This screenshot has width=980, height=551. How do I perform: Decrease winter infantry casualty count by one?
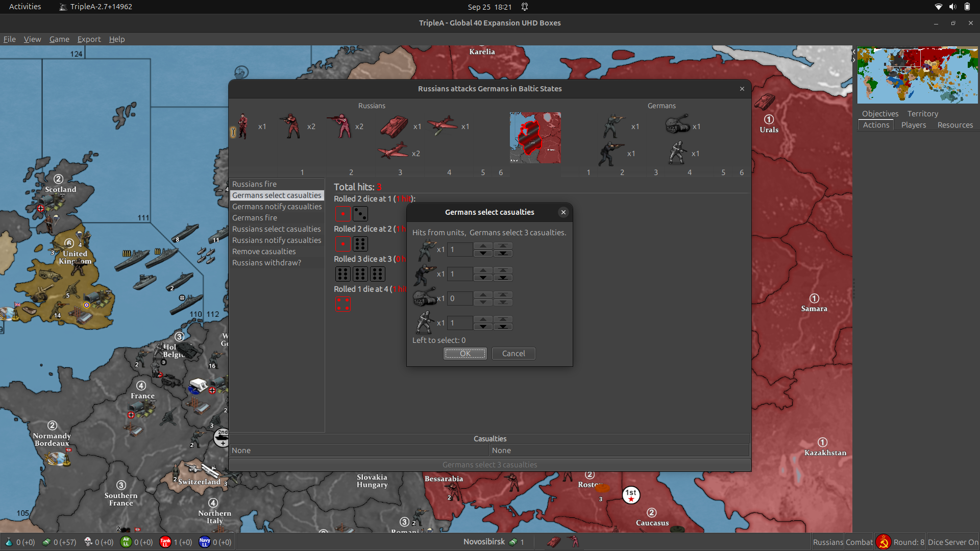point(483,327)
